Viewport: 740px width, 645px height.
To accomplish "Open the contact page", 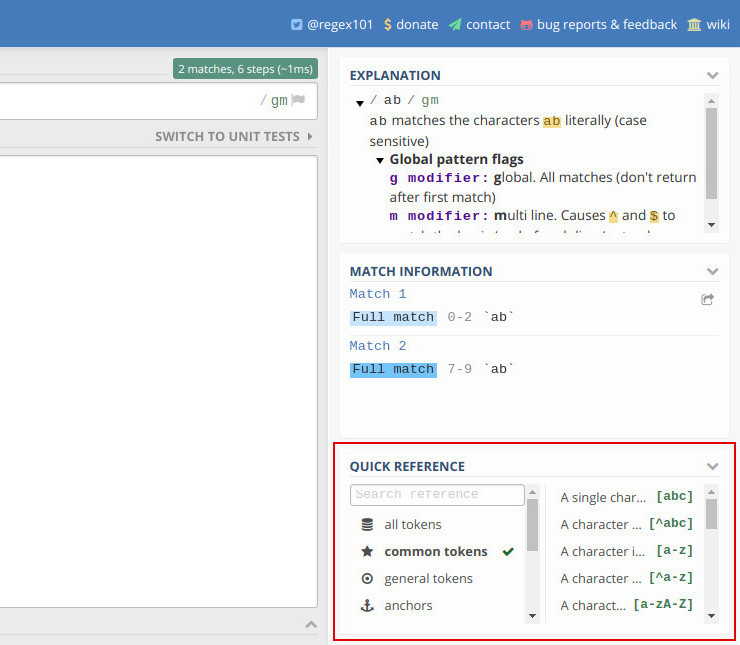I will coord(479,24).
